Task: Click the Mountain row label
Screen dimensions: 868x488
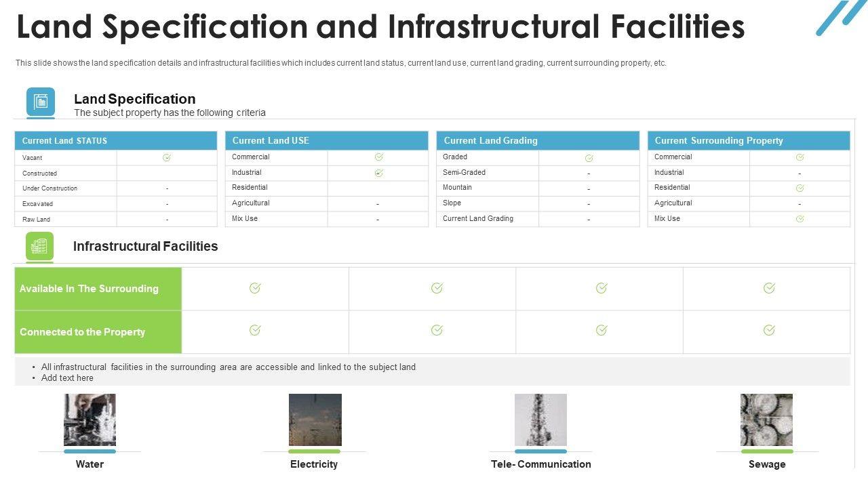Action: 457,188
